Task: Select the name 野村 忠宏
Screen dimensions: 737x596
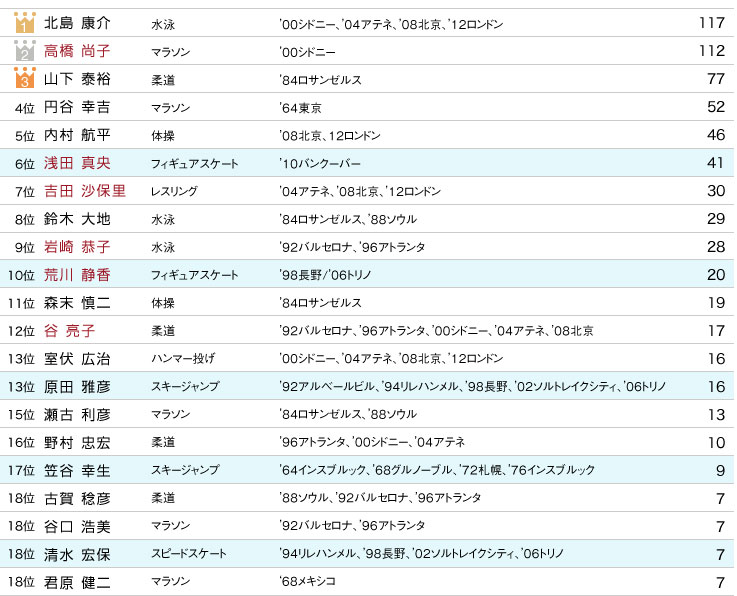Action: point(77,442)
